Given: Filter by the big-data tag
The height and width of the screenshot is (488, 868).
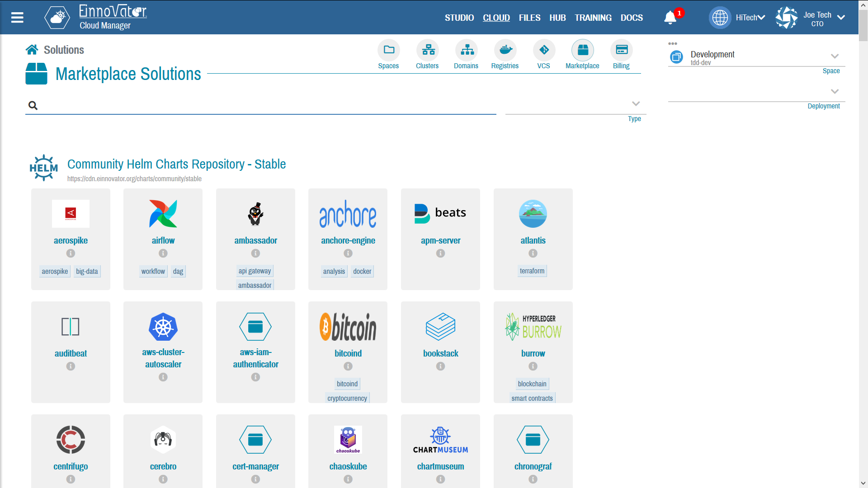Looking at the screenshot, I should pos(87,271).
